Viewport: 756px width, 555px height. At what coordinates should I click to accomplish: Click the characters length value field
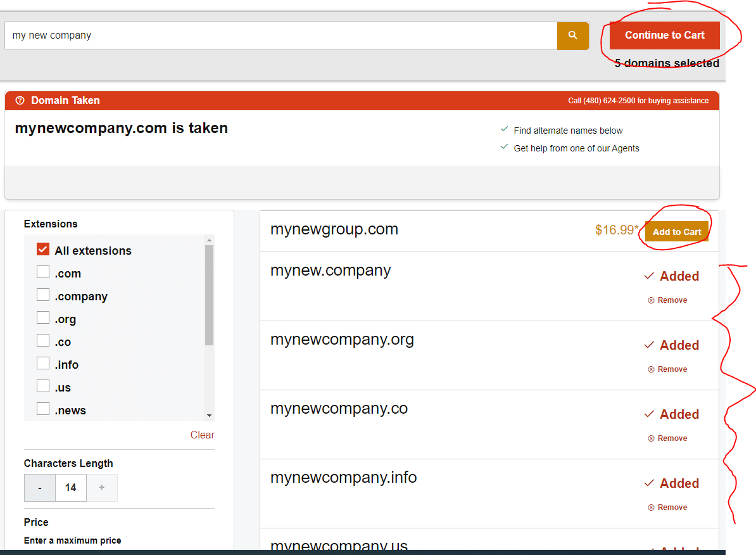click(x=71, y=488)
